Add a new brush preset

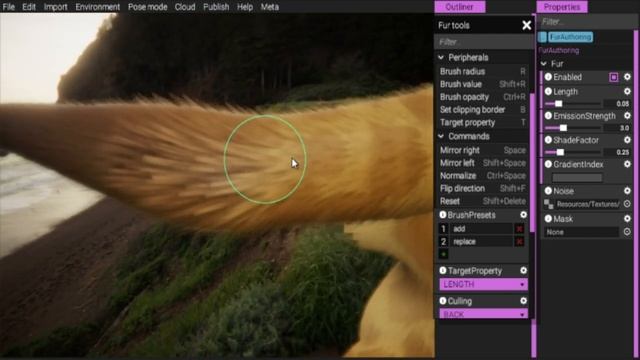(444, 254)
